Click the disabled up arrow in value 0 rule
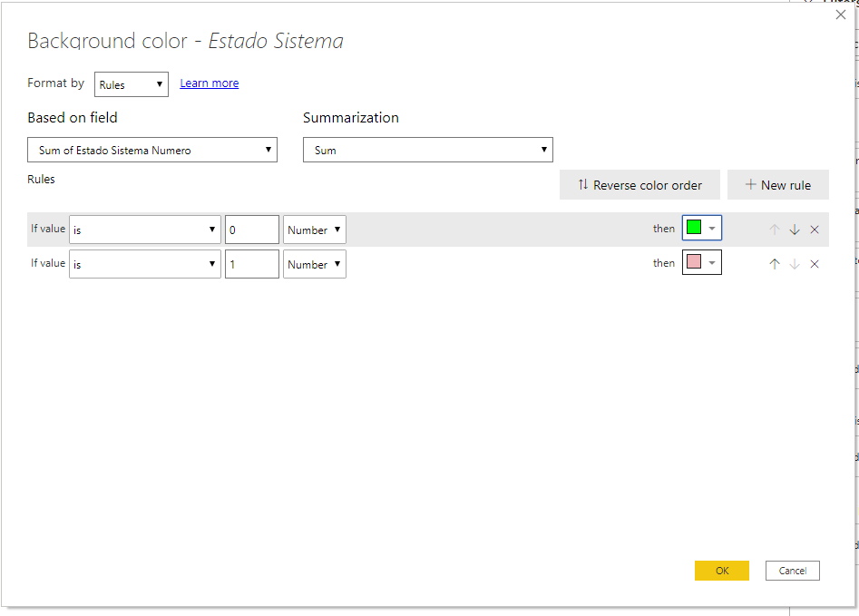Image resolution: width=859 pixels, height=616 pixels. 774,230
